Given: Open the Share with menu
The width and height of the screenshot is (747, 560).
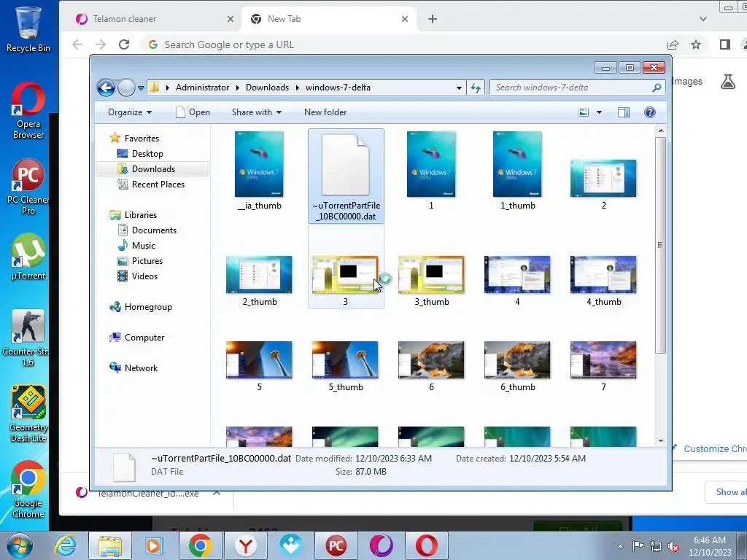Looking at the screenshot, I should point(256,112).
